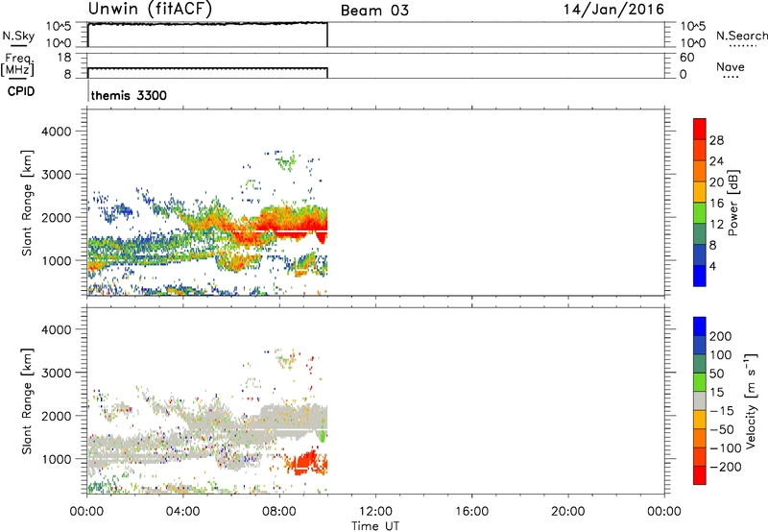Click the '16:00' time axis label
Viewport: 768px width, 532px height.
tap(471, 512)
